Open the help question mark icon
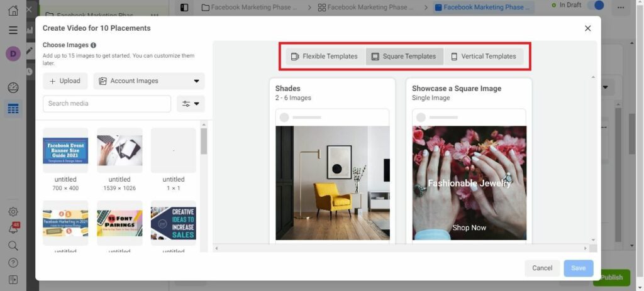Screen dimensions: 644x291 (x=13, y=263)
